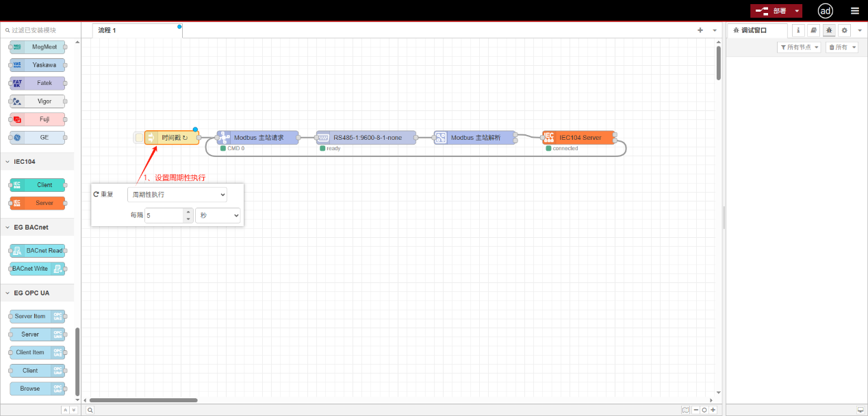Screen dimensions: 868x416
Task: Collapse all palette categories
Action: [x=65, y=410]
